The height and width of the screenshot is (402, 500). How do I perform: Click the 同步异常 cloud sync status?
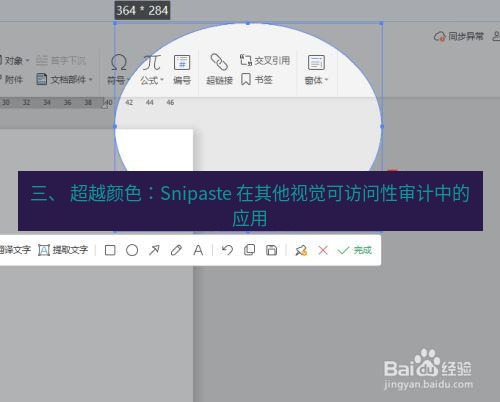pos(459,36)
